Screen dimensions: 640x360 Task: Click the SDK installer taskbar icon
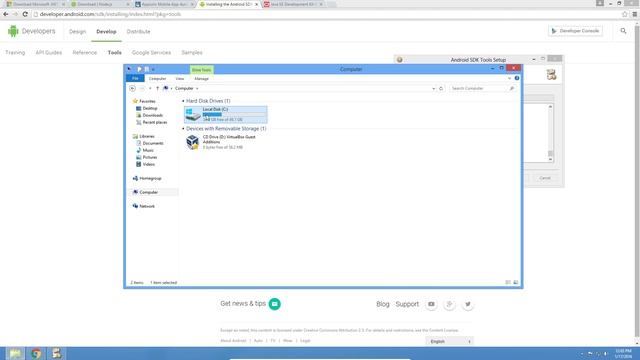[x=56, y=353]
